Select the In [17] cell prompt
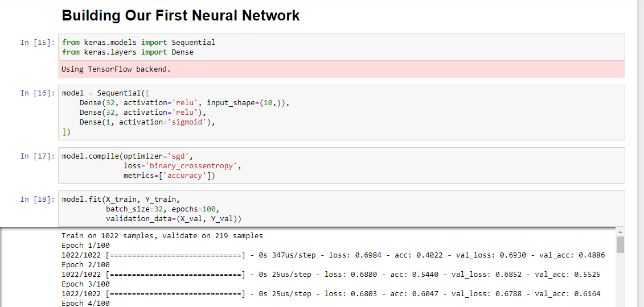Viewport: 644px width, 307px height. pyautogui.click(x=38, y=156)
